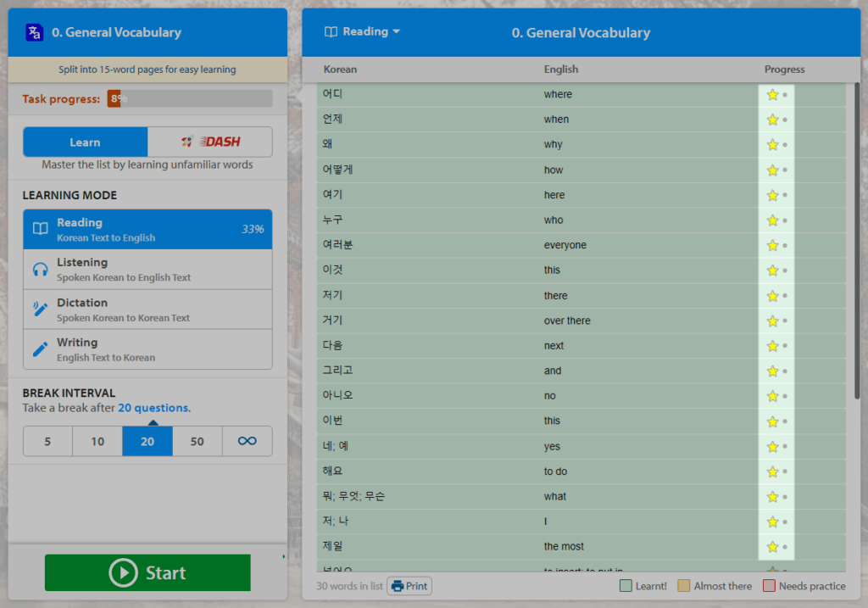Click the orange Almost there legend swatch
868x608 pixels.
(x=684, y=586)
